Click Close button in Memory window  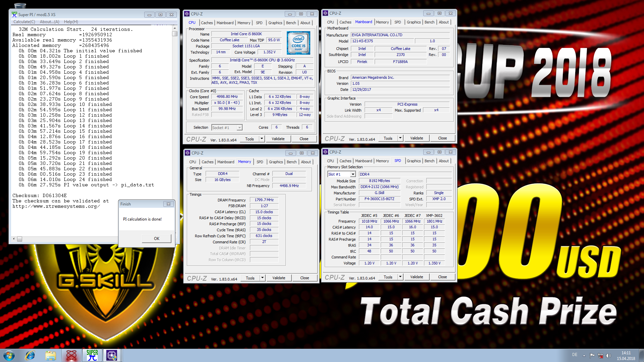(x=305, y=278)
